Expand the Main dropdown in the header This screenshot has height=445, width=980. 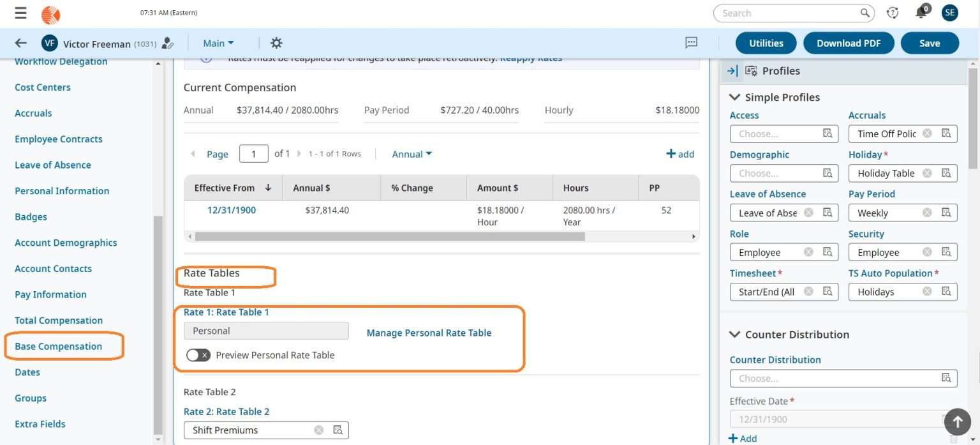(x=218, y=42)
